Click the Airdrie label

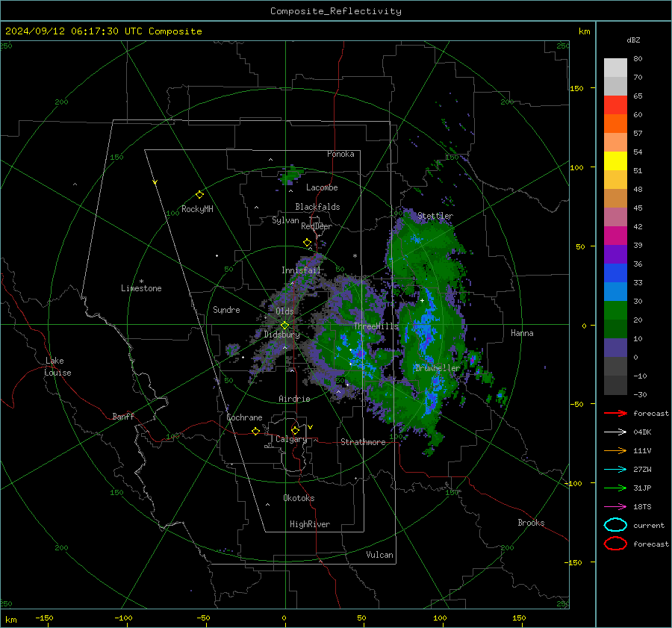tap(294, 399)
